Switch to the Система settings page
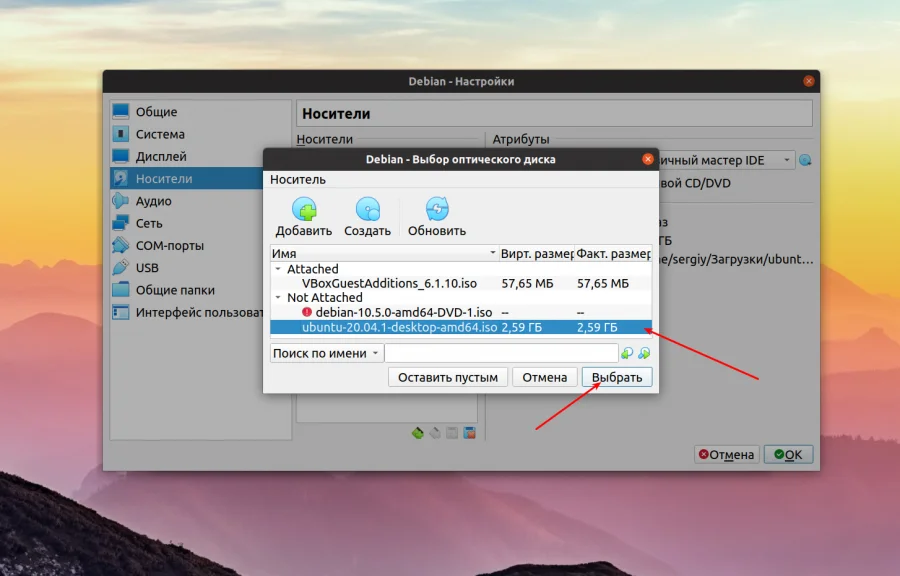900x576 pixels. click(x=158, y=133)
